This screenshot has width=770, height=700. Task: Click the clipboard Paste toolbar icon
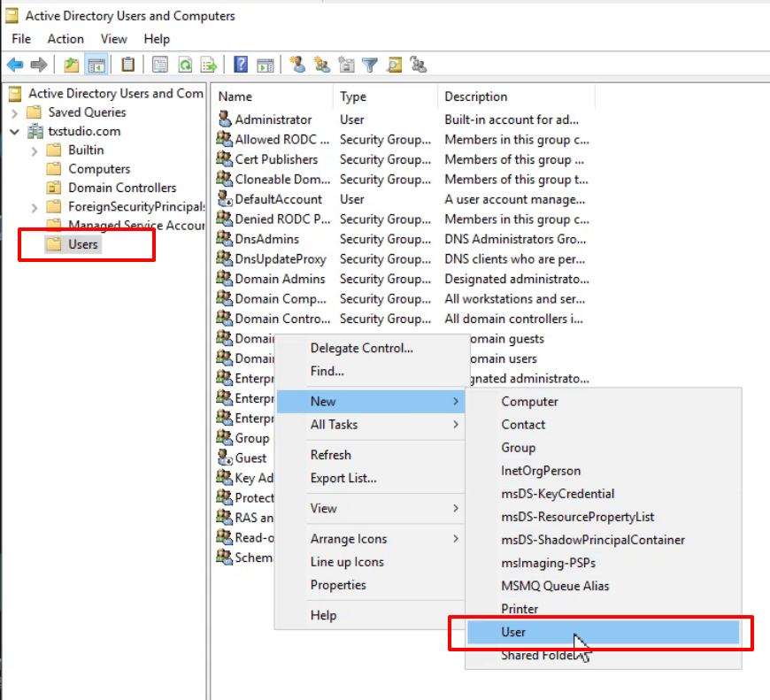[128, 65]
